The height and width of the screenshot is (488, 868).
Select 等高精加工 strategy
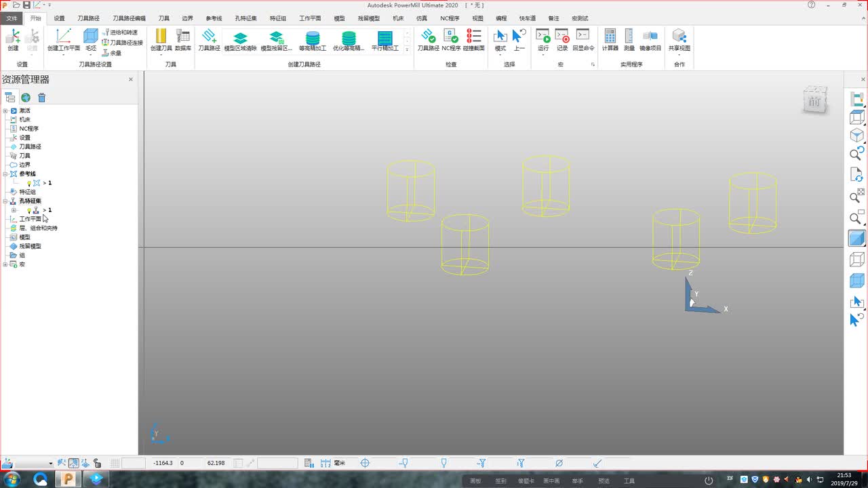pyautogui.click(x=313, y=41)
